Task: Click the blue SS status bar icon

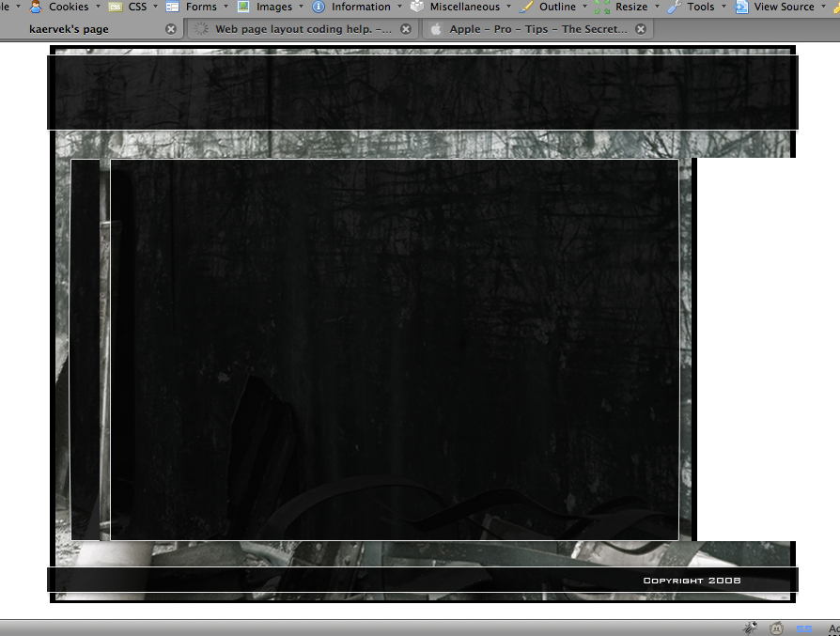Action: click(804, 629)
